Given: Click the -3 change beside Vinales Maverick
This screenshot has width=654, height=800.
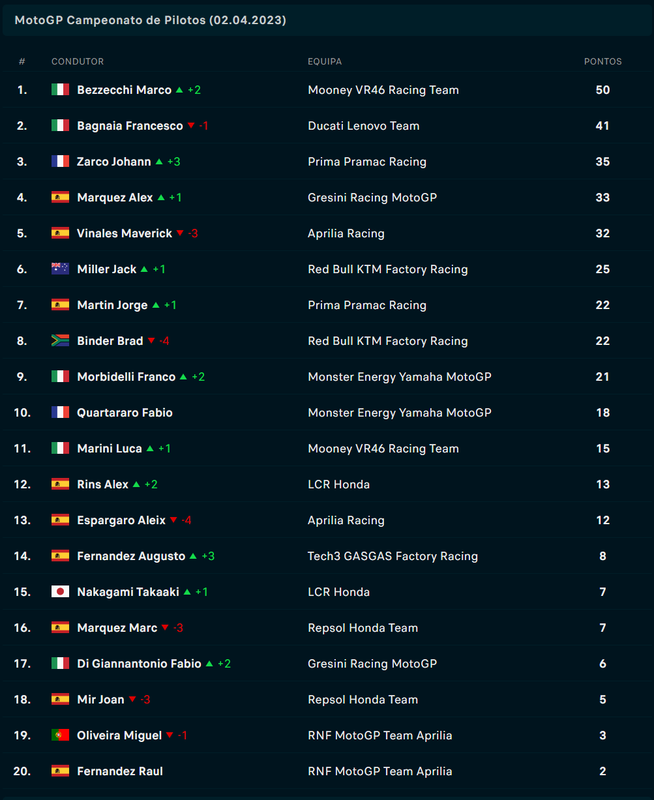Looking at the screenshot, I should 193,233.
